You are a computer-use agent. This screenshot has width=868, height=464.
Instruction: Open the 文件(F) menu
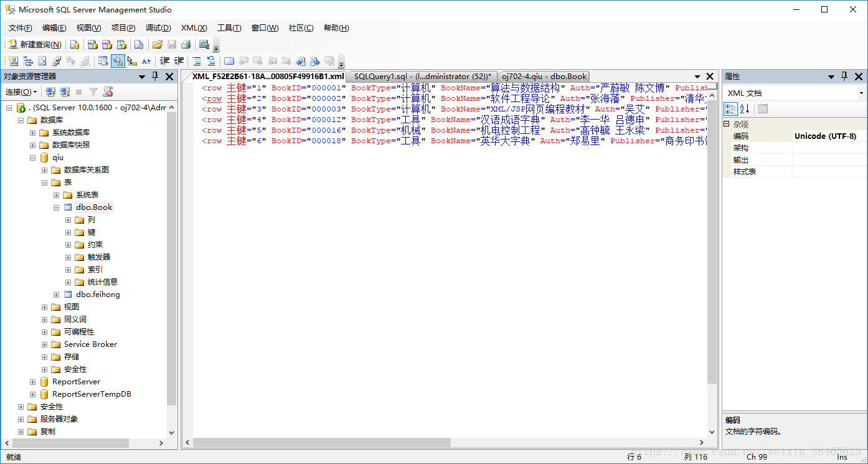20,28
